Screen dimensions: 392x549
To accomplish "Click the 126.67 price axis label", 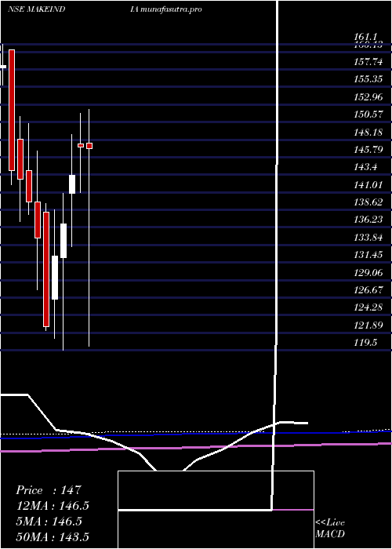I will pos(368,290).
